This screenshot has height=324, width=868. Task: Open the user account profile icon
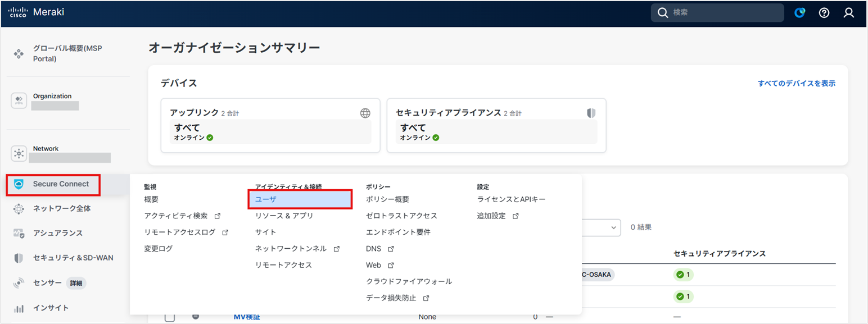pyautogui.click(x=849, y=13)
